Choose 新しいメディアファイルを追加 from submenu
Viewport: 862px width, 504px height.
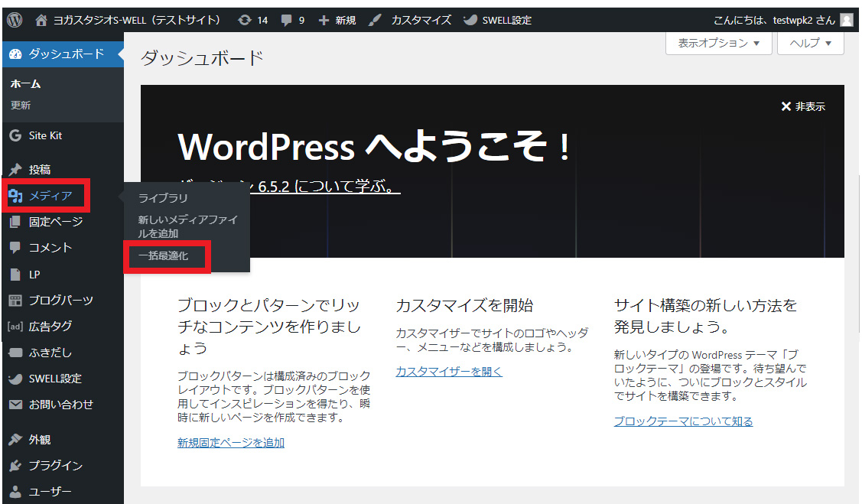[x=187, y=226]
